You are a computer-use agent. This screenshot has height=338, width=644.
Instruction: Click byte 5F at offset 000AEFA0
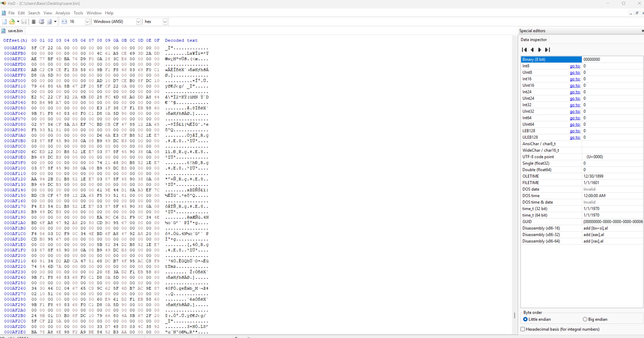[x=34, y=48]
